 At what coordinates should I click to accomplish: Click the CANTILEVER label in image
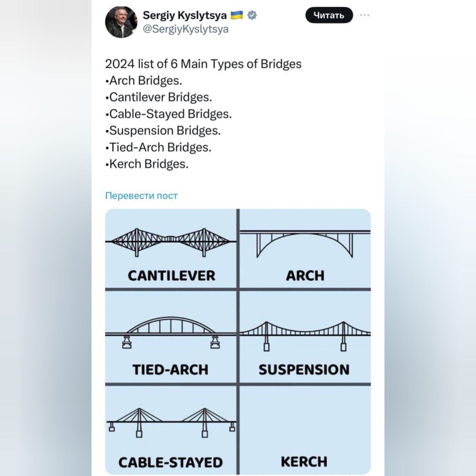click(171, 276)
